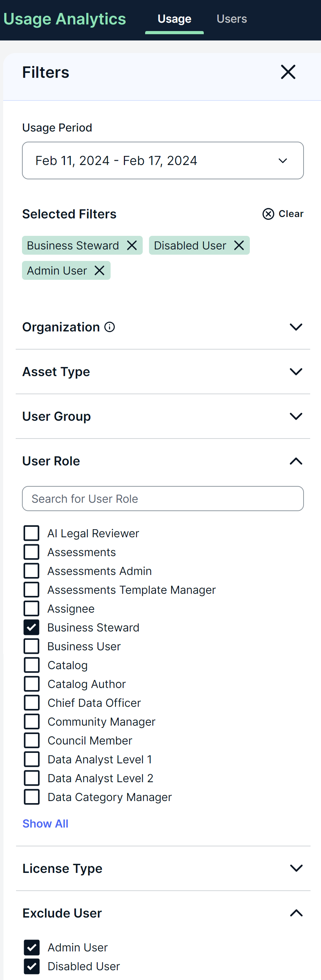Click the Usage Analytics title
This screenshot has height=980, width=321.
coord(65,19)
